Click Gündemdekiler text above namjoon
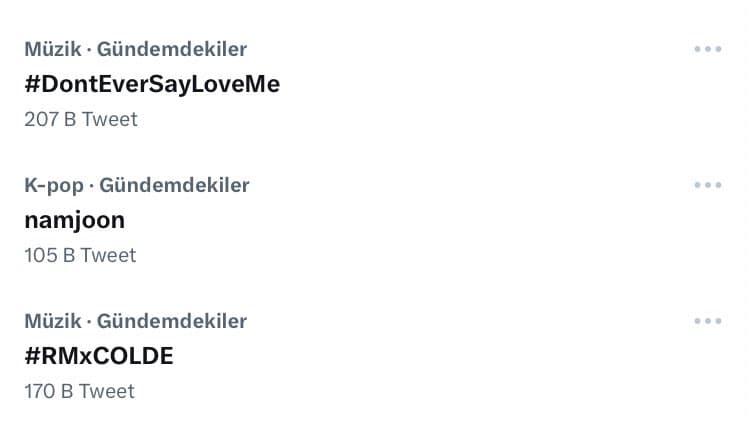 pos(175,185)
